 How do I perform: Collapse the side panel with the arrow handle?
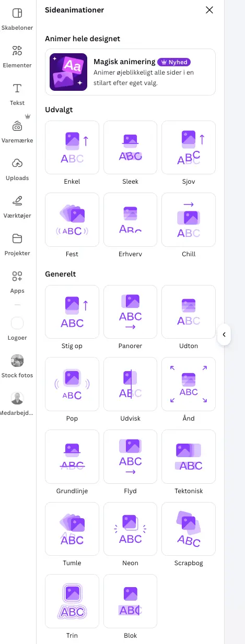[224, 335]
